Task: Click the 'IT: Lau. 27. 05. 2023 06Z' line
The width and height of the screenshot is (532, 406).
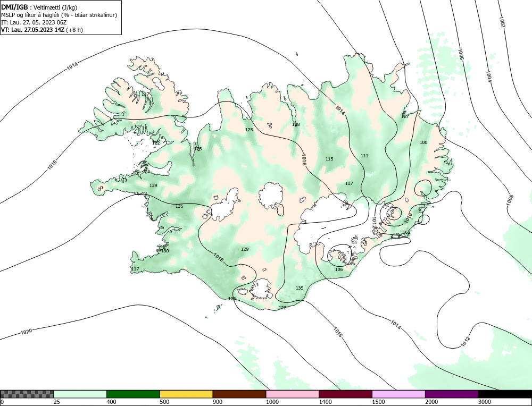Action: pyautogui.click(x=34, y=22)
